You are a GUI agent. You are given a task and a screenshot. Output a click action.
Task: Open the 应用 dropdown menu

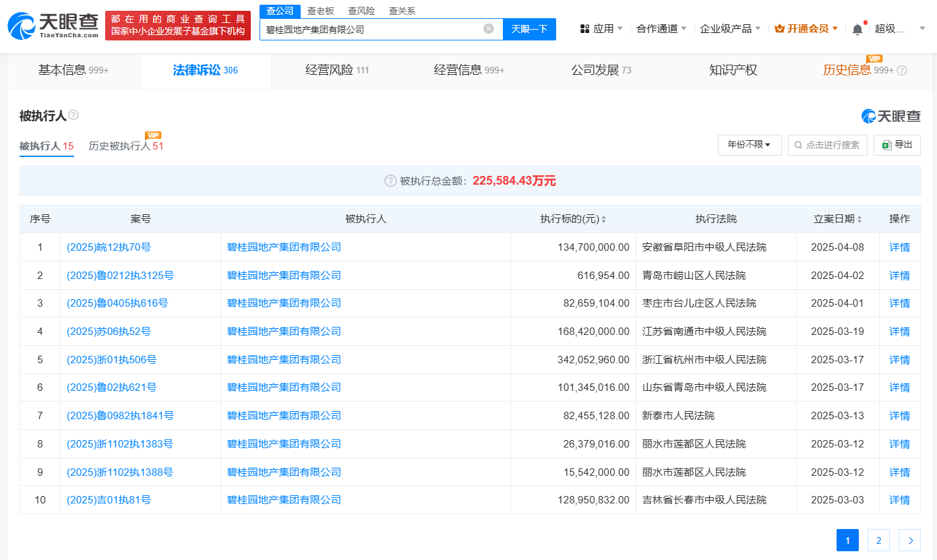click(601, 29)
